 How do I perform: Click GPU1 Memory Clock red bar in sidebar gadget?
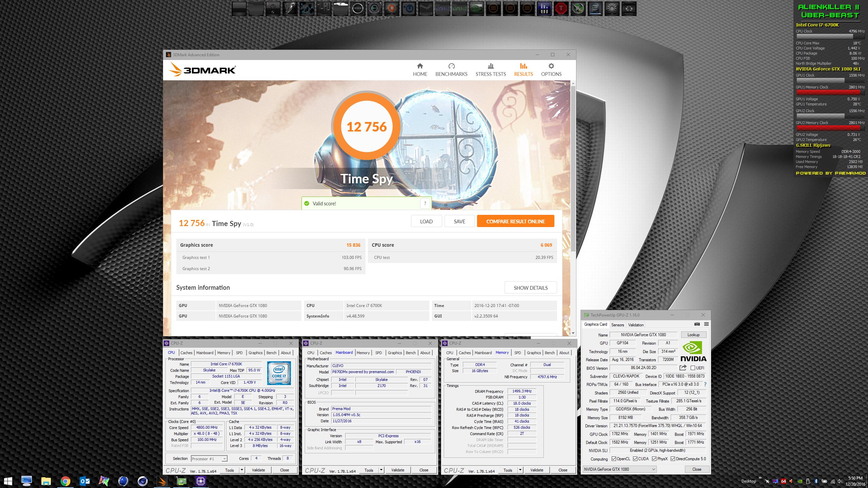828,92
